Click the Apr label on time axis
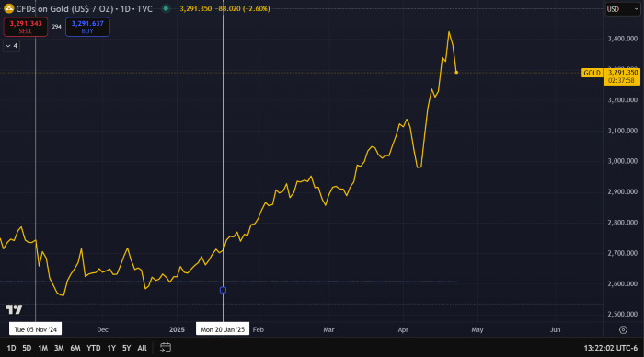Viewport: 644px width, 357px height. 403,329
